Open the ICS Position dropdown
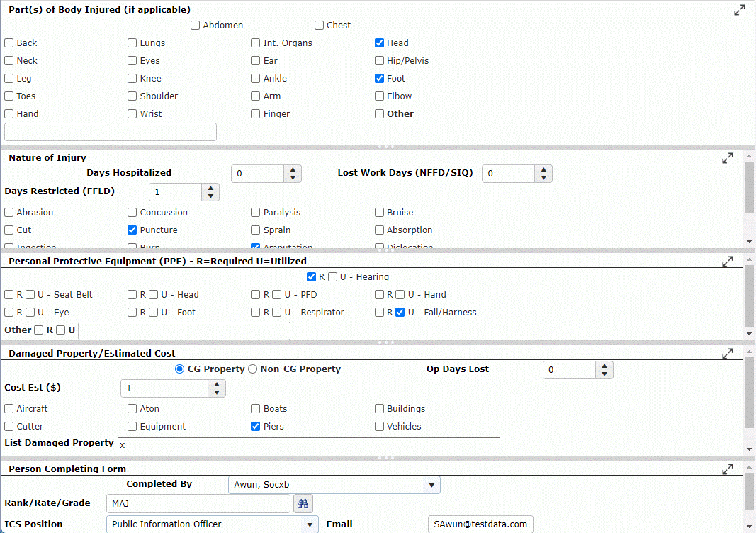The image size is (756, 533). click(310, 524)
